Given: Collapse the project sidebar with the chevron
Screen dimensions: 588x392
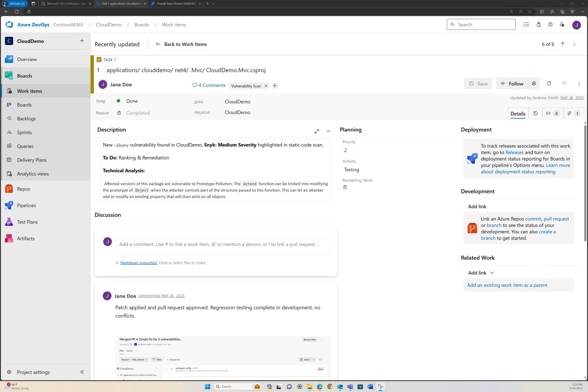Looking at the screenshot, I should coord(82,372).
